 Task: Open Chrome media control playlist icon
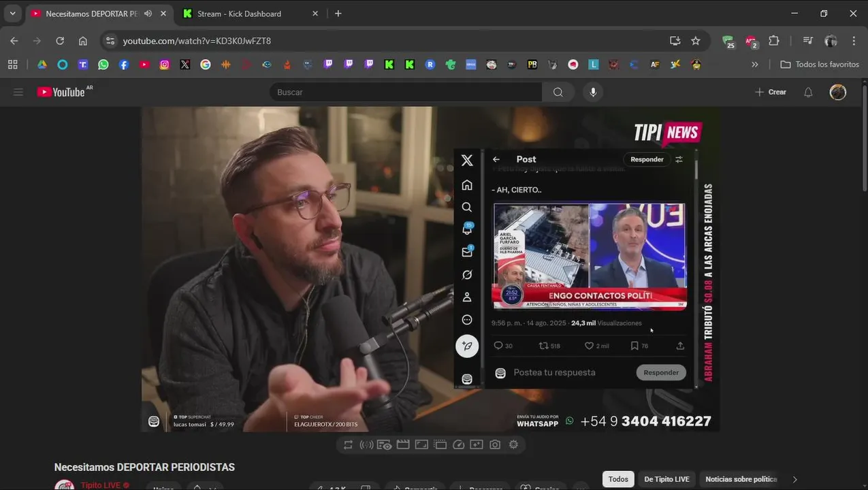click(x=808, y=41)
